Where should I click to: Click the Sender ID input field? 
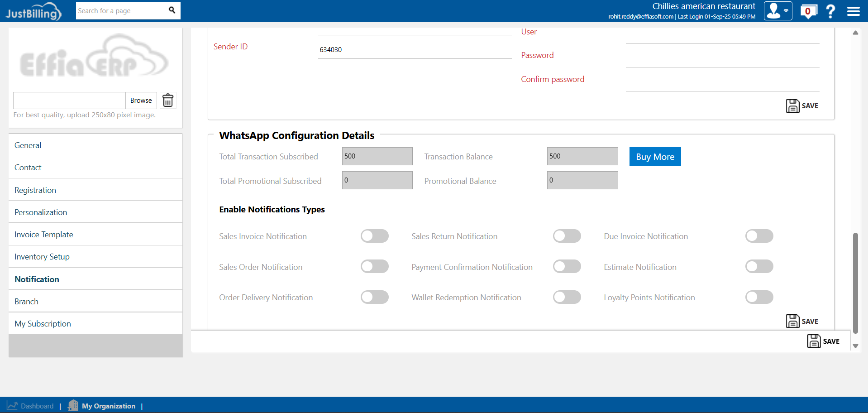(414, 50)
